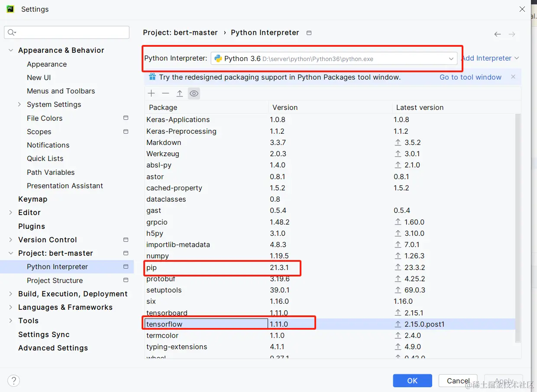Click the gift icon in the banner
The width and height of the screenshot is (537, 392).
(x=152, y=77)
